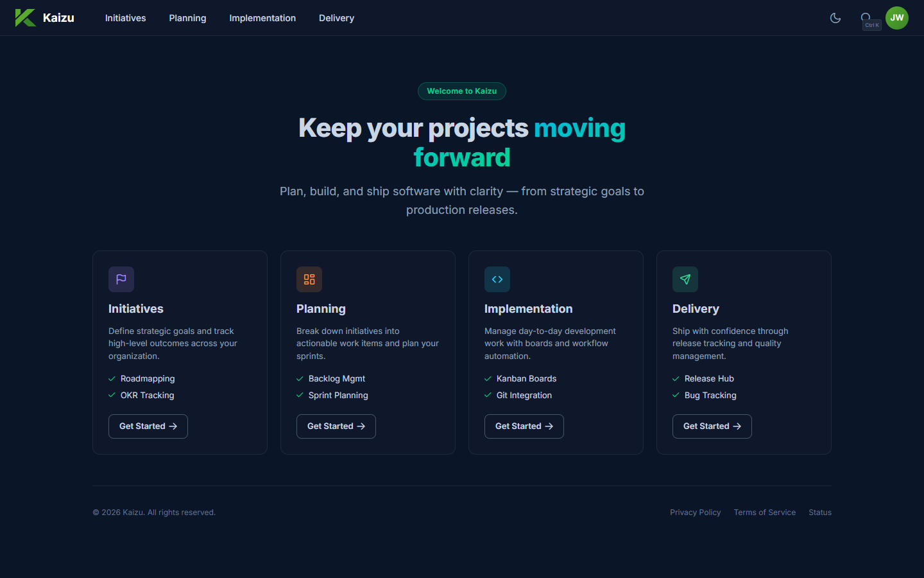The width and height of the screenshot is (924, 578).
Task: Toggle dark mode with the moon icon
Action: pyautogui.click(x=835, y=18)
